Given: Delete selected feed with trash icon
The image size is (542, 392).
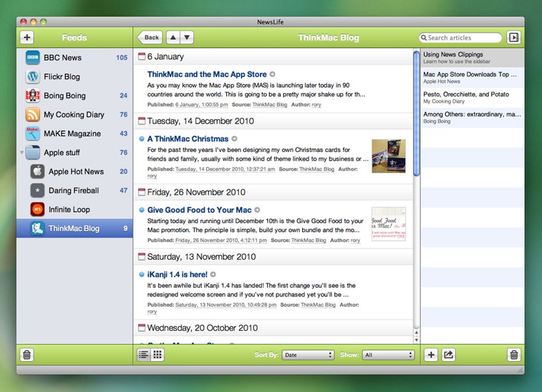Looking at the screenshot, I should coord(27,355).
